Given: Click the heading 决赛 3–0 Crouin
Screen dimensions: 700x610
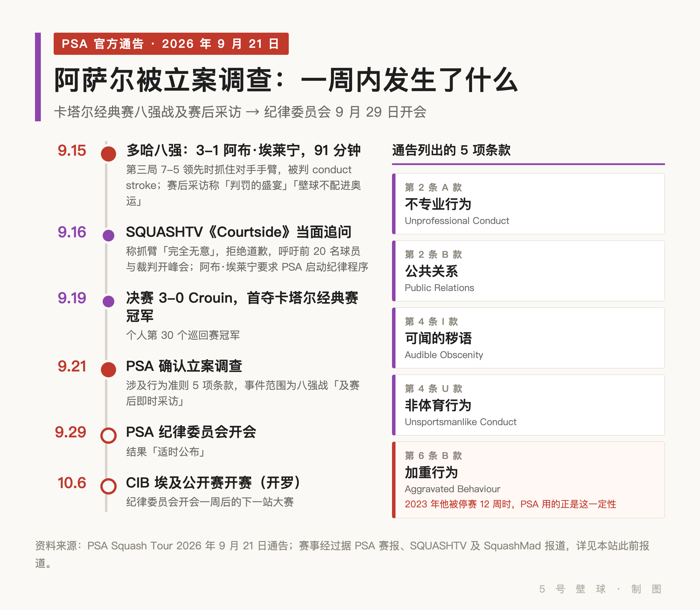Looking at the screenshot, I should coord(242,307).
